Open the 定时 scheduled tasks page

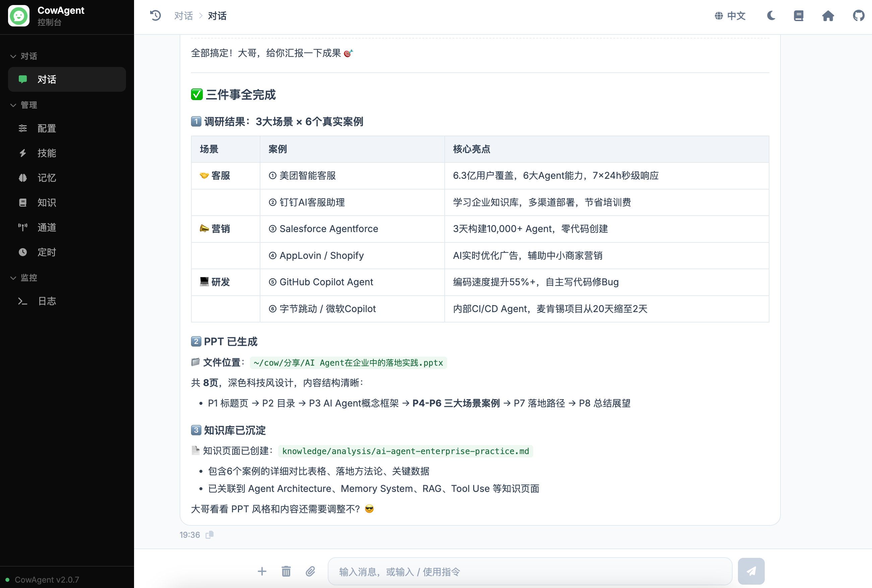tap(47, 252)
